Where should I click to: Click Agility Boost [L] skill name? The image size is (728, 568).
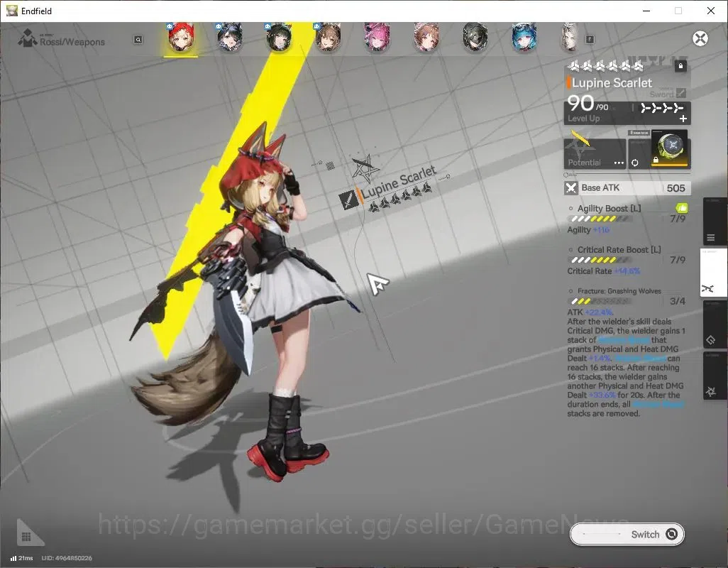[x=609, y=209]
